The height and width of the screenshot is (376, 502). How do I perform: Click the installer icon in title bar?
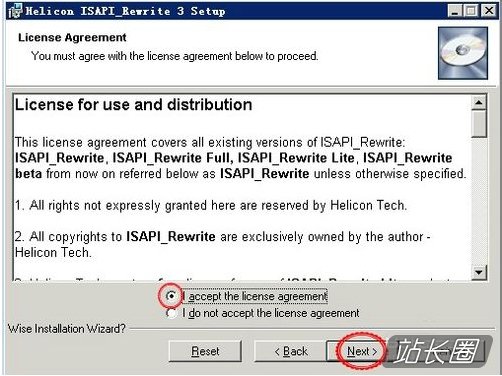coord(15,11)
